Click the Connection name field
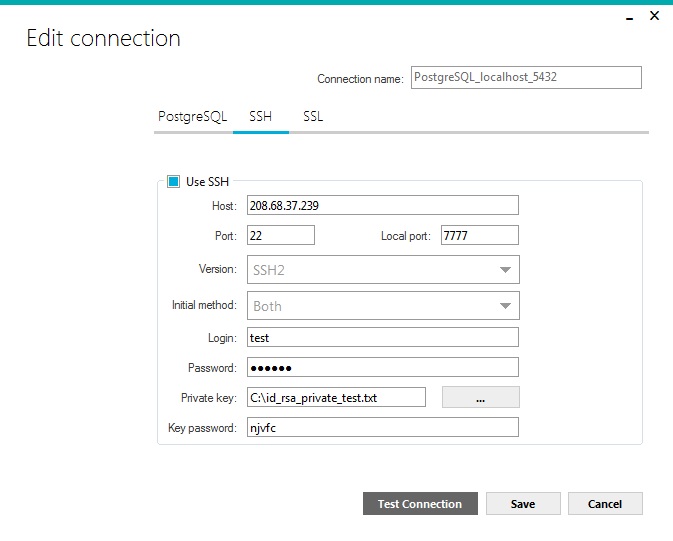 pyautogui.click(x=526, y=77)
